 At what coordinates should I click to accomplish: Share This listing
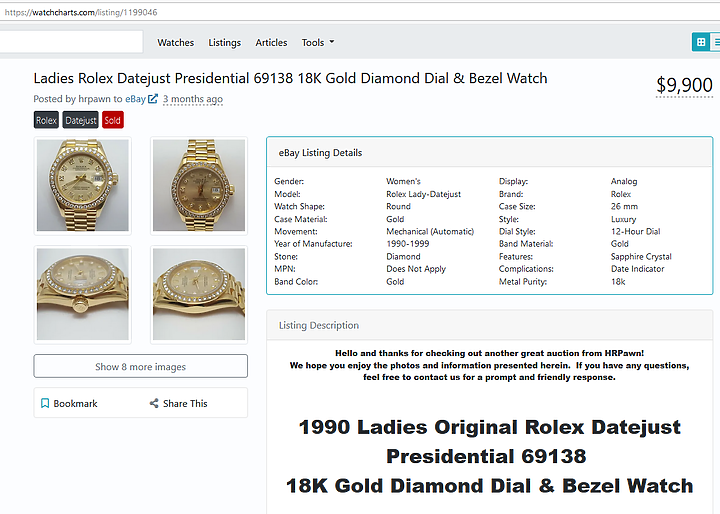[x=179, y=403]
